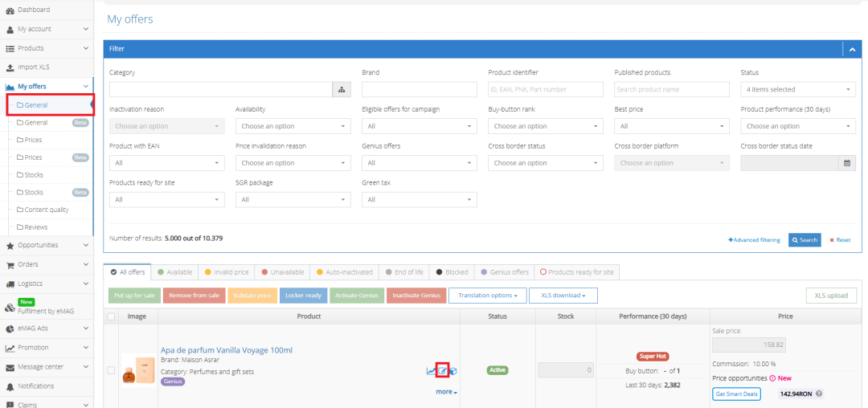Click the Reset filter link
The height and width of the screenshot is (408, 868).
pos(840,240)
